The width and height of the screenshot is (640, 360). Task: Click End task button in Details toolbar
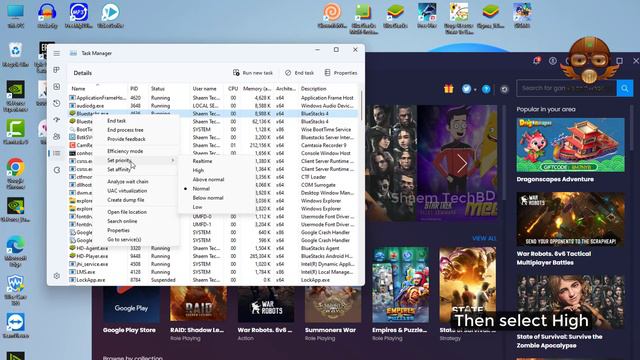coord(300,73)
